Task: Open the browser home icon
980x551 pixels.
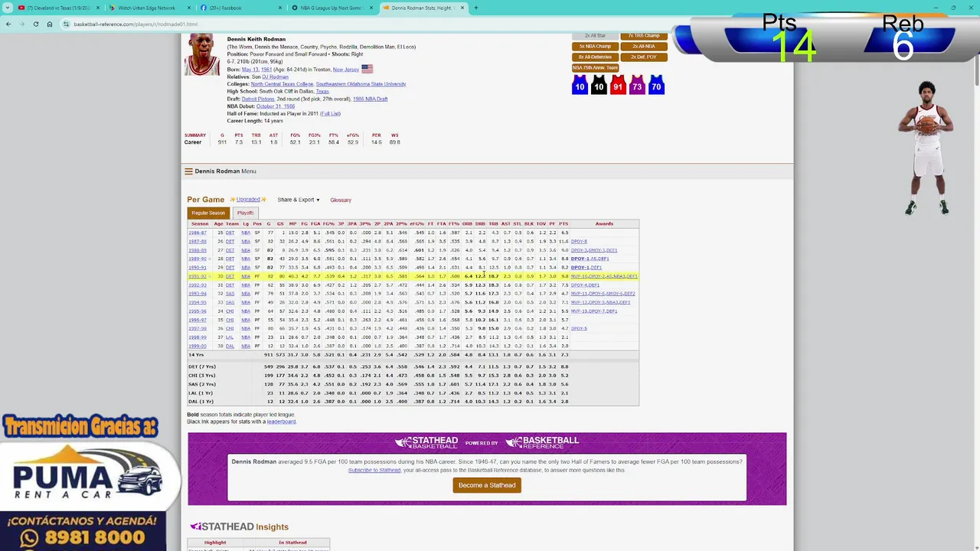Action: pos(50,24)
